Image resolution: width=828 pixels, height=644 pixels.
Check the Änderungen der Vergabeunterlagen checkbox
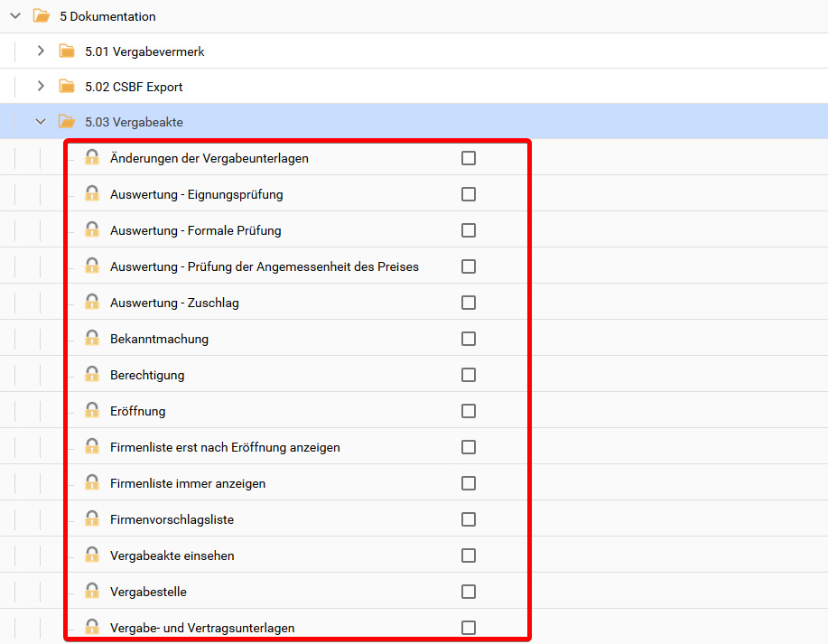coord(469,158)
